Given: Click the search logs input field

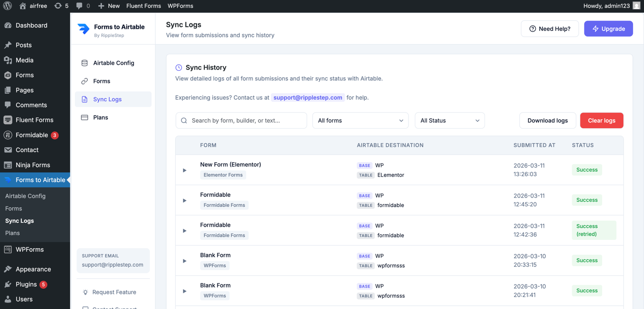Looking at the screenshot, I should pyautogui.click(x=241, y=121).
